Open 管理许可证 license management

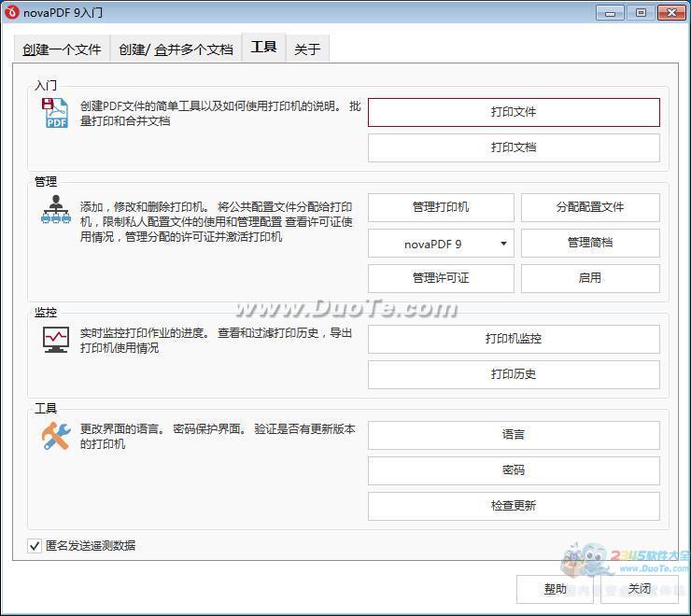(441, 278)
